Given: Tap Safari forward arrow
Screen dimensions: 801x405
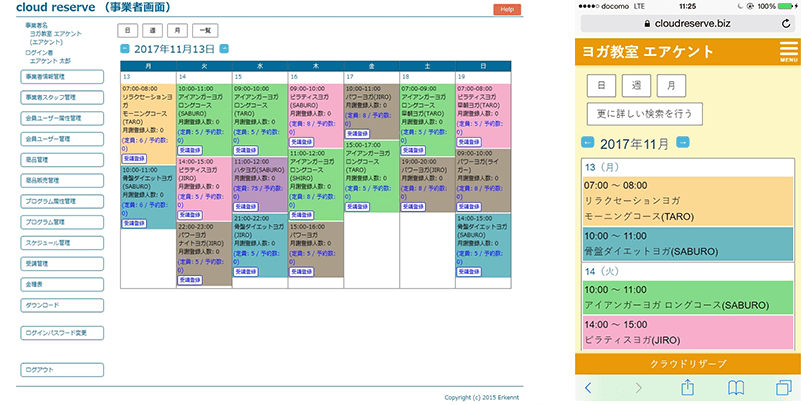Looking at the screenshot, I should click(x=638, y=388).
